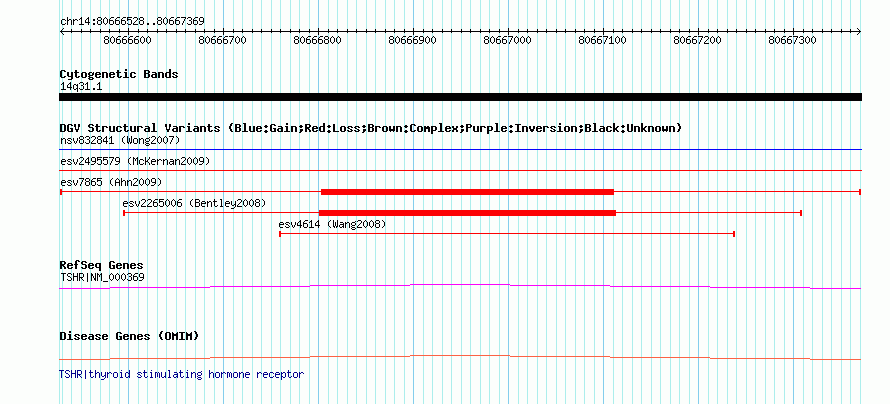Click the chr14:80666528..80667369 region label
Viewport: 890px width, 404px height.
click(132, 21)
